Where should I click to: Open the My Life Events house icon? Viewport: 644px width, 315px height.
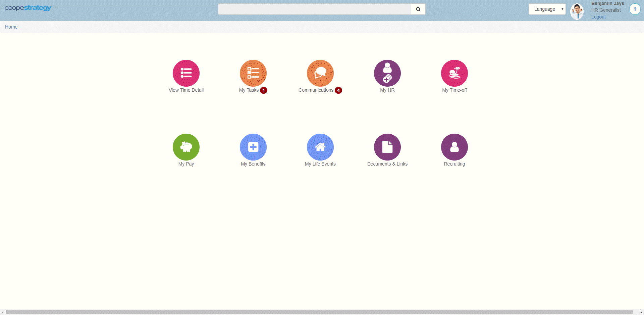point(320,147)
